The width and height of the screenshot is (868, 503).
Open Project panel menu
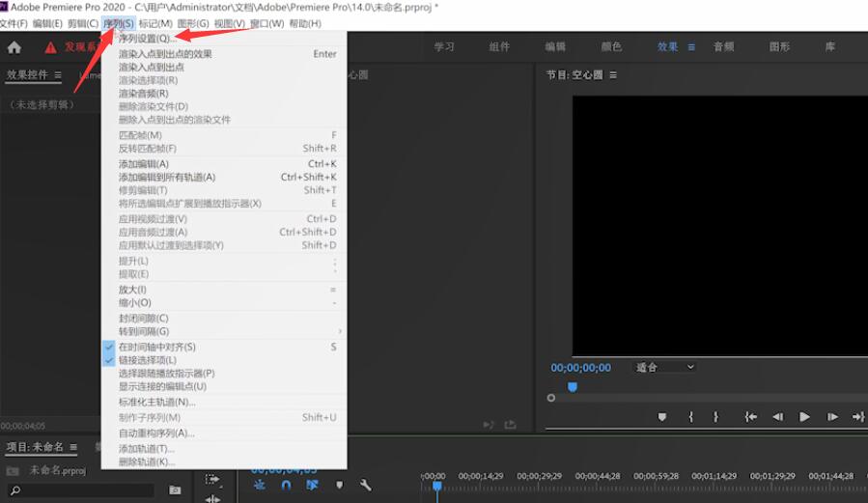point(73,447)
